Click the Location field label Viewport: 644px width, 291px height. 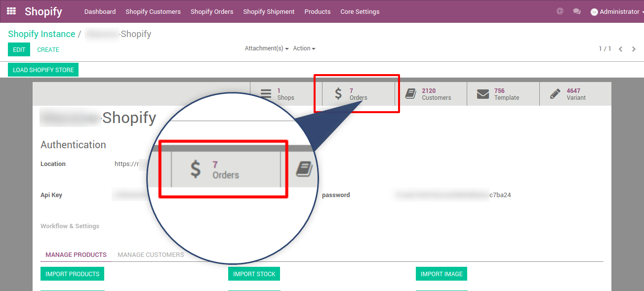[x=53, y=164]
